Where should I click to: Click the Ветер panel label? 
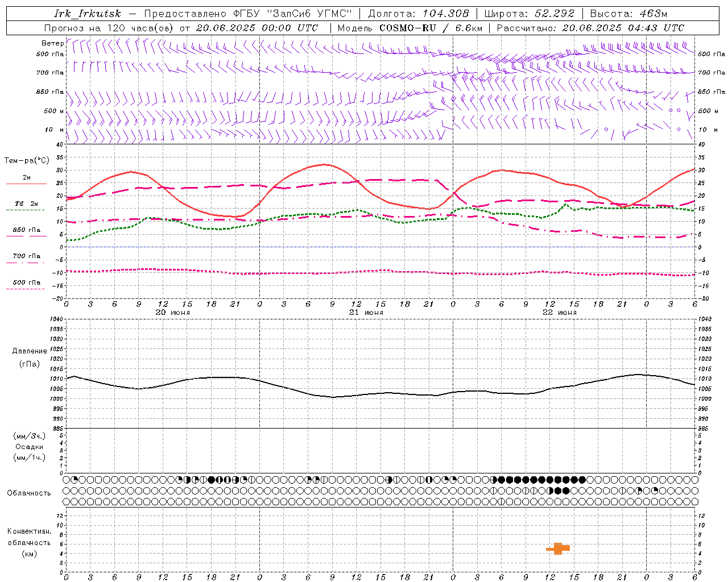click(x=52, y=43)
